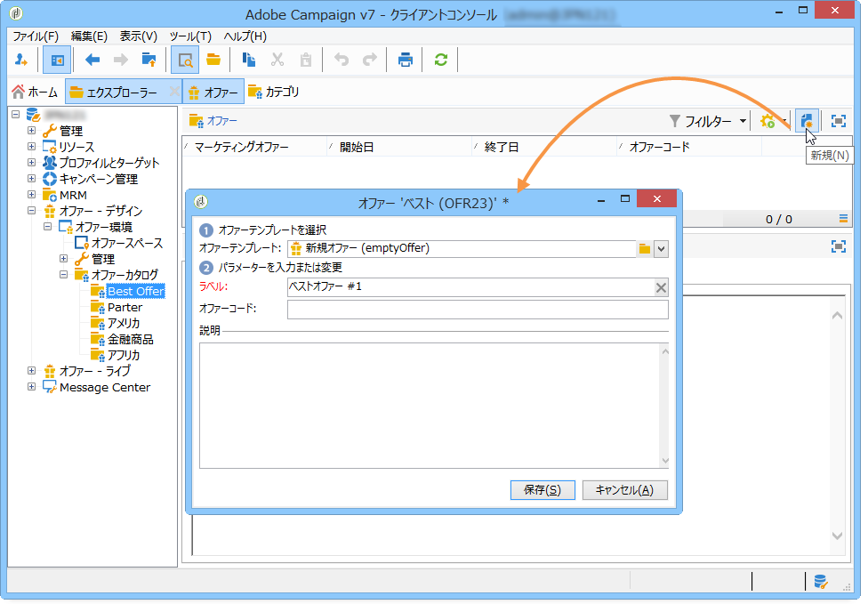Toggle the navigation pane toolbar icon

(57, 60)
